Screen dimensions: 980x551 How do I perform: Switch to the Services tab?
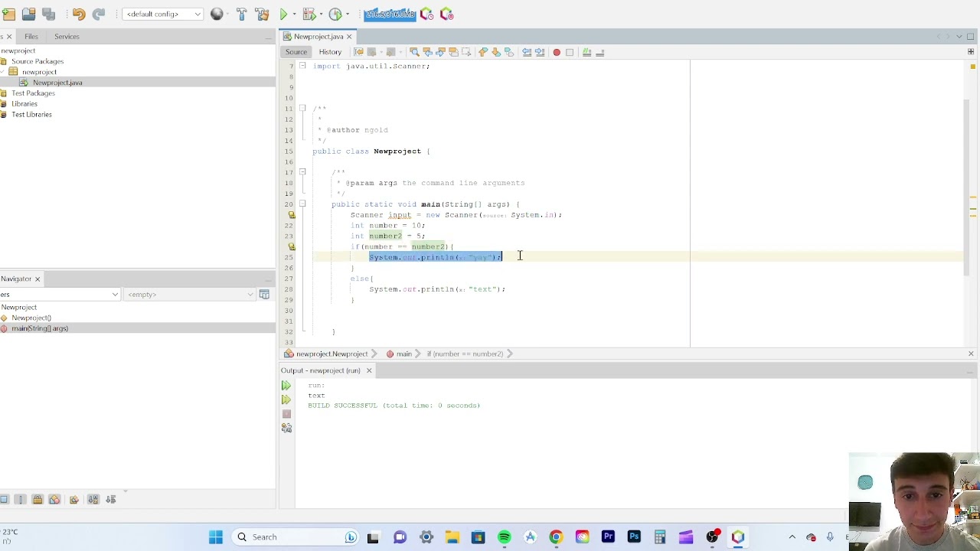pyautogui.click(x=67, y=37)
